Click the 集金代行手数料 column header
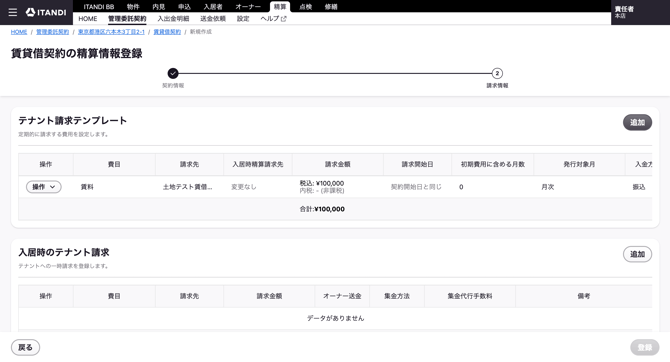The image size is (670, 362). pos(470,296)
